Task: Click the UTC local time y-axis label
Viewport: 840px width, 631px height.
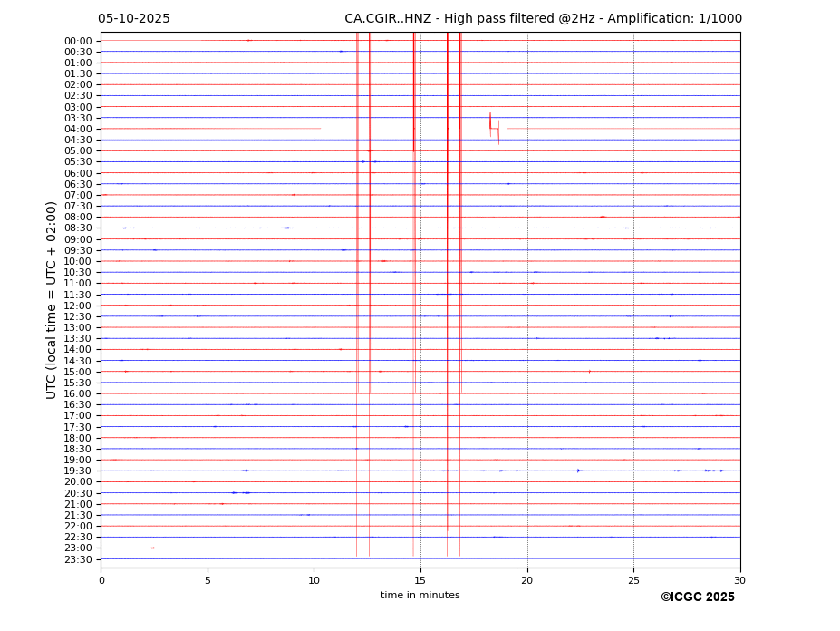Action: coord(52,299)
